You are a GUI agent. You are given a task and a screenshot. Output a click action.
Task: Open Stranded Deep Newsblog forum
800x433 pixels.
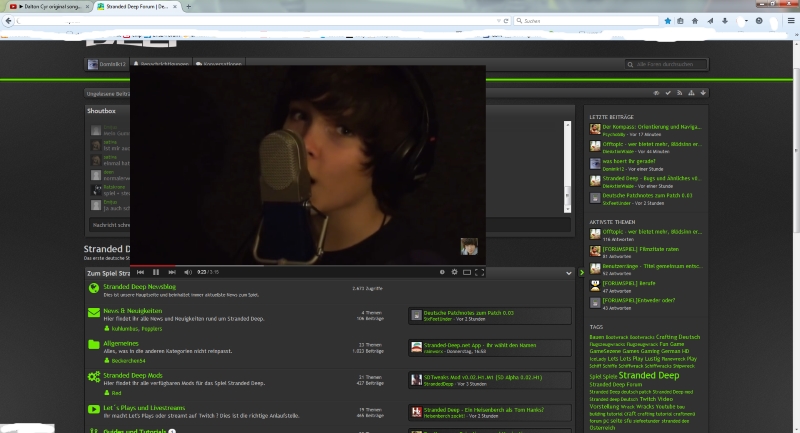(139, 287)
